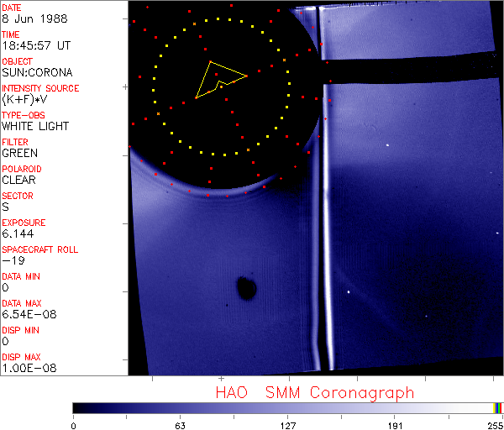The width and height of the screenshot is (504, 430).
Task: Click the CLEAR polaroid value
Action: (19, 180)
